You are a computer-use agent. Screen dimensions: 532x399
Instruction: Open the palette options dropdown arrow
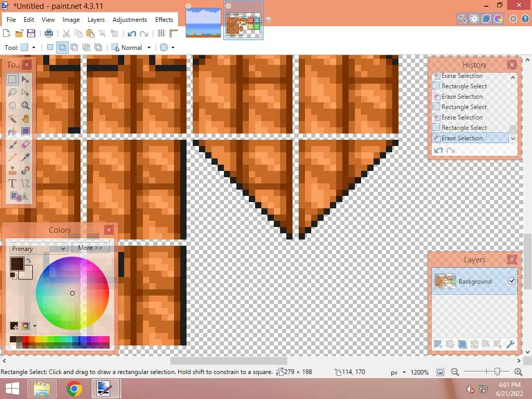pyautogui.click(x=35, y=326)
